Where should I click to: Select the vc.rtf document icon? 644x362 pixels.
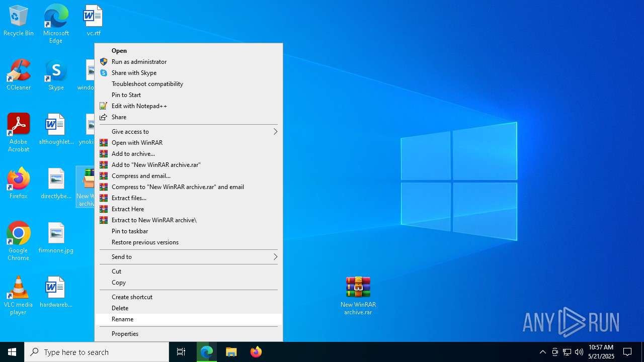click(x=94, y=21)
